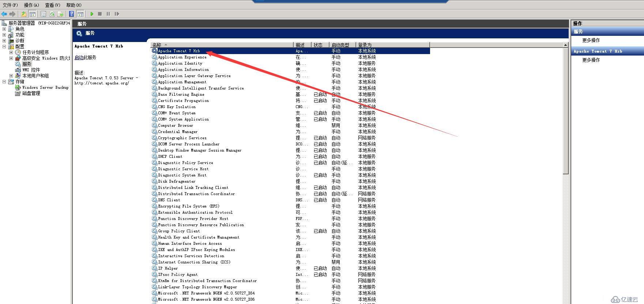Sort services by the 启动类型 column header
The height and width of the screenshot is (304, 644).
(343, 45)
